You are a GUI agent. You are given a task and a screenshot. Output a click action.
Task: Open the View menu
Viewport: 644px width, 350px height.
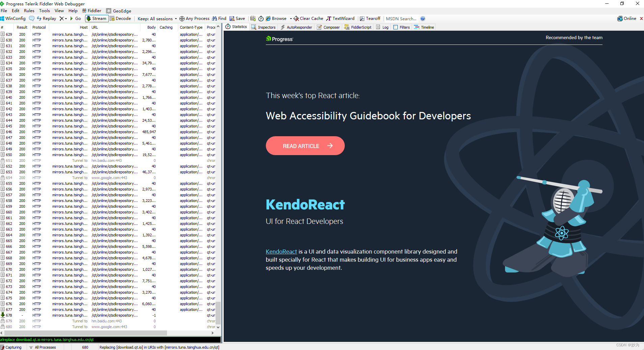59,11
